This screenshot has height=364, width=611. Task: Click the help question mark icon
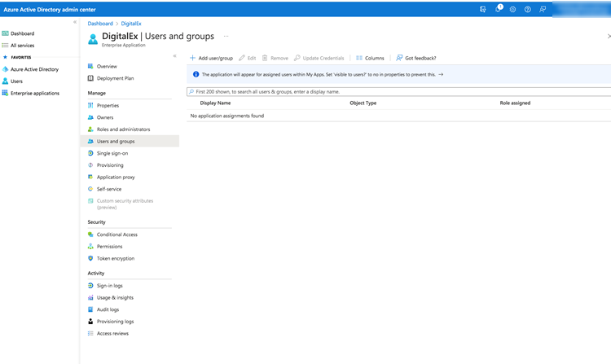click(527, 9)
